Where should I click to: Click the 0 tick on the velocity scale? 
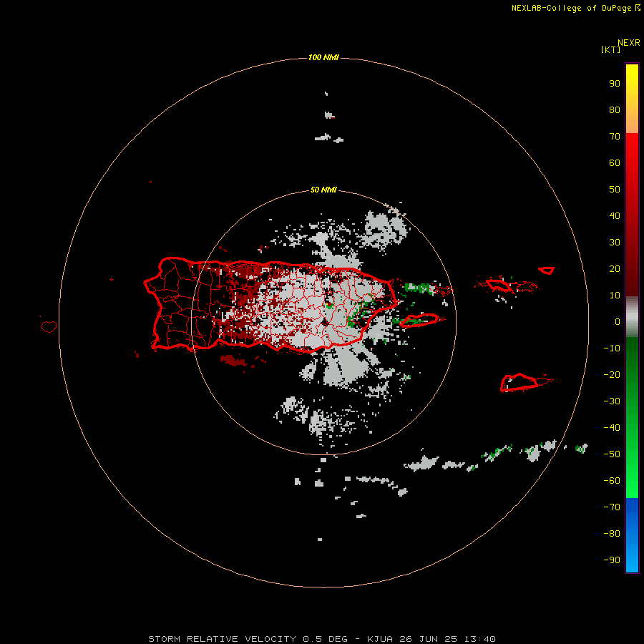[618, 322]
